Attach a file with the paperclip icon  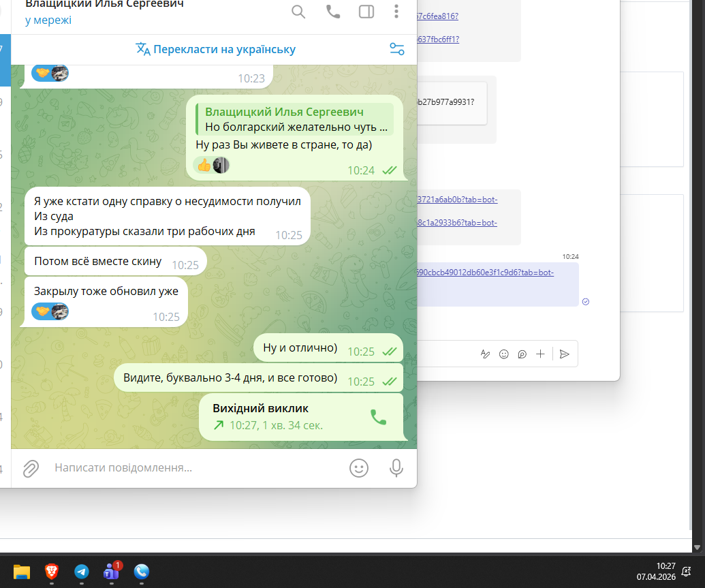coord(31,468)
